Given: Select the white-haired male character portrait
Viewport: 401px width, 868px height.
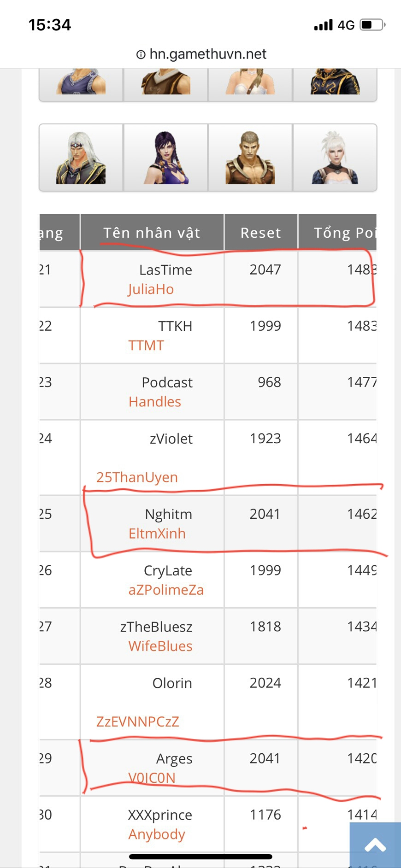Looking at the screenshot, I should pyautogui.click(x=81, y=158).
